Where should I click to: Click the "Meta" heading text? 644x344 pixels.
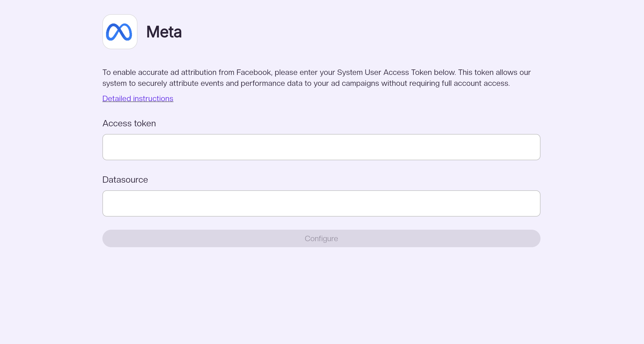pos(164,32)
